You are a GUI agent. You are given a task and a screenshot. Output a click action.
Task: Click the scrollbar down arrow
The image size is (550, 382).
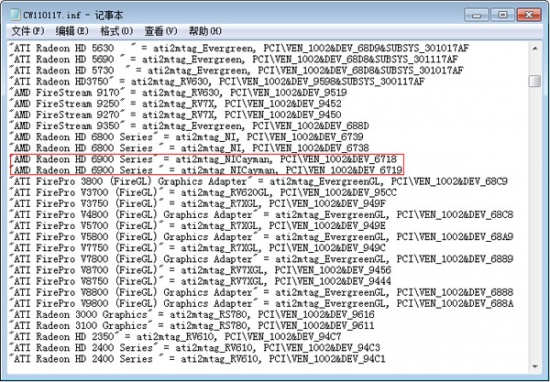[x=535, y=367]
